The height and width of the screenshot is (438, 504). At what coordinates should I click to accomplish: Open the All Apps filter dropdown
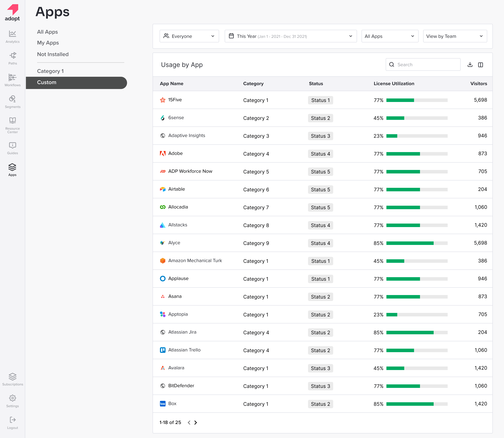click(x=390, y=36)
